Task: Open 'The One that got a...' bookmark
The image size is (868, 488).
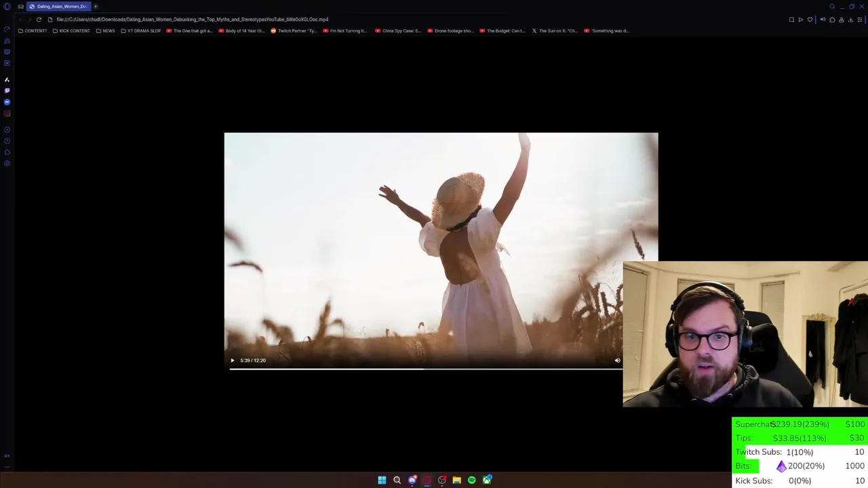Action: click(190, 30)
